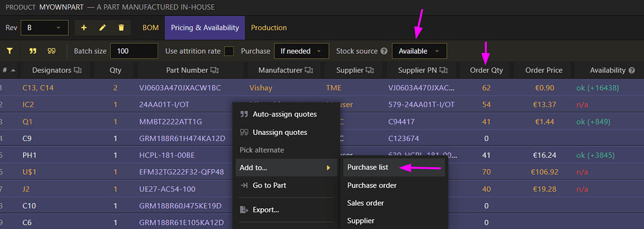Add a new revision with plus icon
The width and height of the screenshot is (644, 229).
[84, 28]
